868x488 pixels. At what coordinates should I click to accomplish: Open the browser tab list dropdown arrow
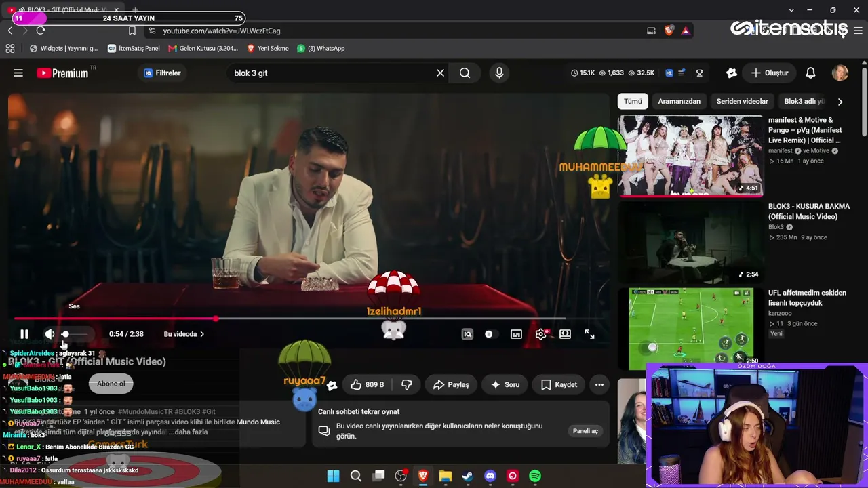791,10
